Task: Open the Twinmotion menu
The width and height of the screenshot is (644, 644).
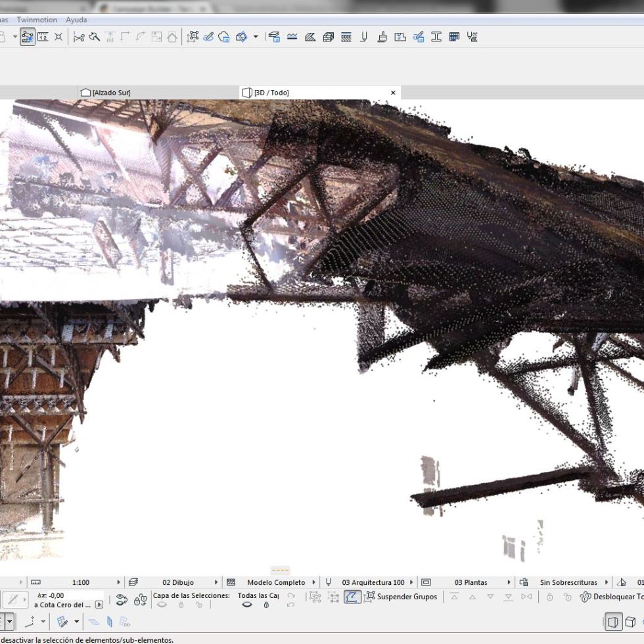Action: 37,20
